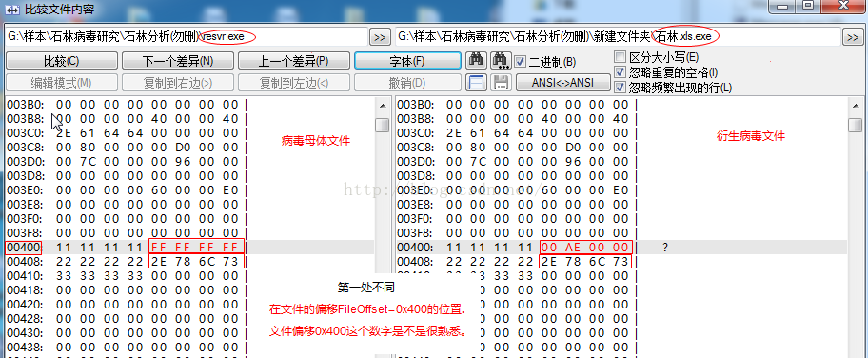Enable the 区分大小写(E) case-sensitive checkbox
Viewport: 868px width, 358px height.
click(x=620, y=57)
